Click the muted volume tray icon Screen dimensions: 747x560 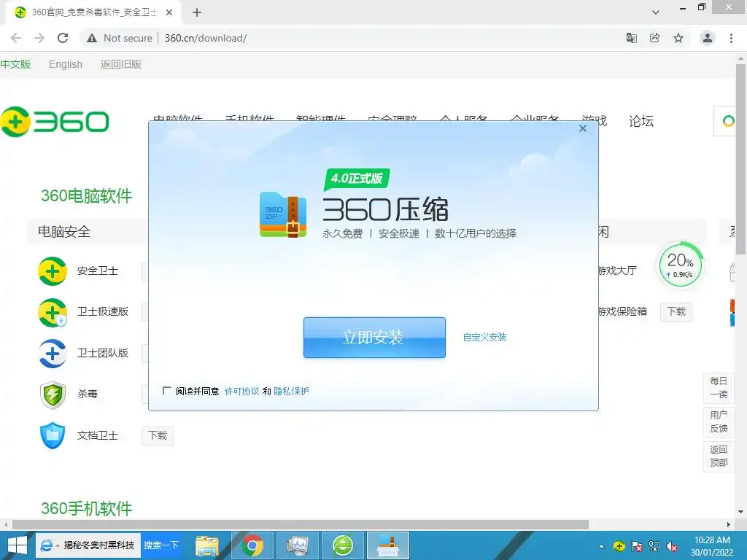click(672, 546)
